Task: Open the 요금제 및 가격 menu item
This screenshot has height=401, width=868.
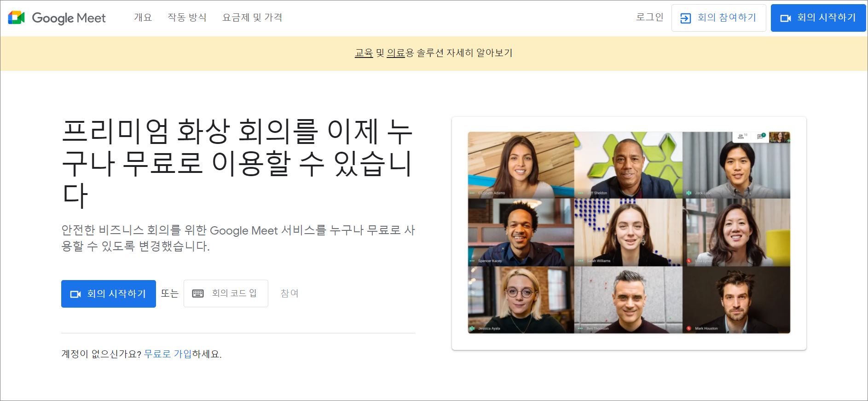Action: pyautogui.click(x=252, y=17)
